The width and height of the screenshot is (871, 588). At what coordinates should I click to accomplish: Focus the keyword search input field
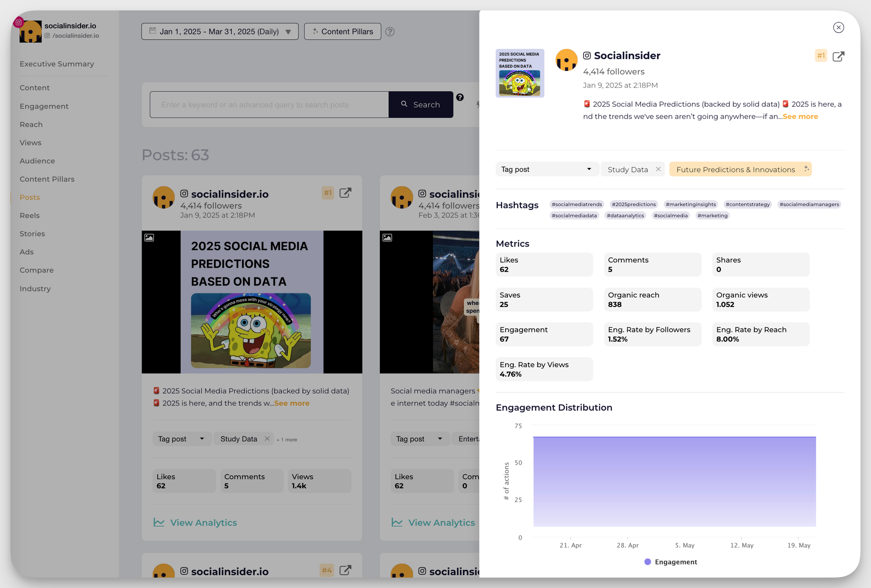click(269, 105)
